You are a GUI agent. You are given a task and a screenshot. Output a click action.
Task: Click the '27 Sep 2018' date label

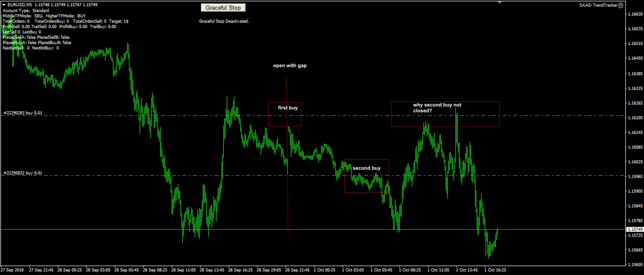pyautogui.click(x=12, y=270)
